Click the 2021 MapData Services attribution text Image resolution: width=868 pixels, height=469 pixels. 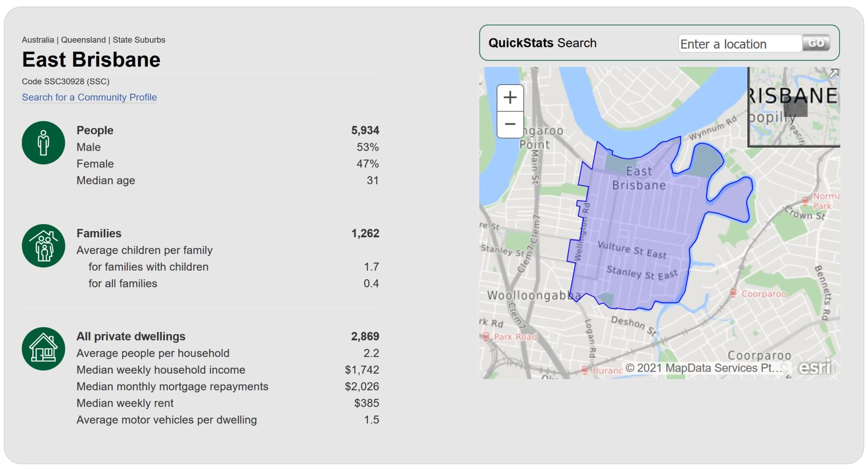tap(704, 368)
